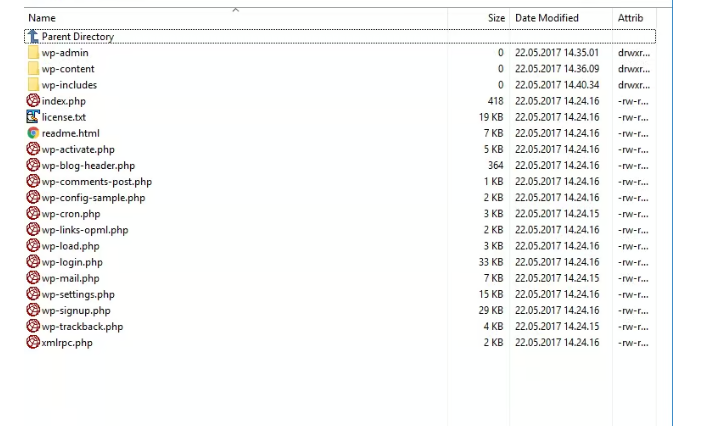
Task: Select the Parent Directory entry name
Action: click(x=77, y=36)
